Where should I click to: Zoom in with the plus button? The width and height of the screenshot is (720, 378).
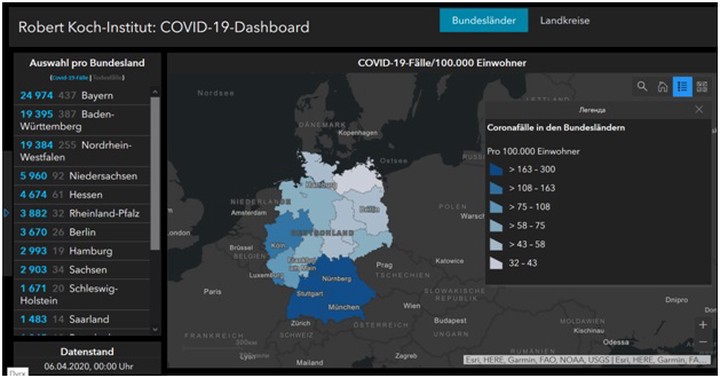coord(703,325)
